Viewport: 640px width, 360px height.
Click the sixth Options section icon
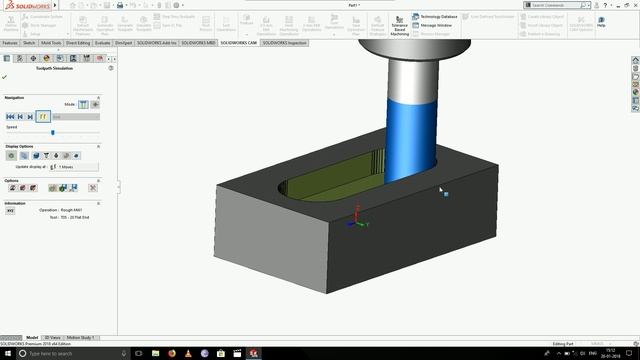click(x=73, y=188)
